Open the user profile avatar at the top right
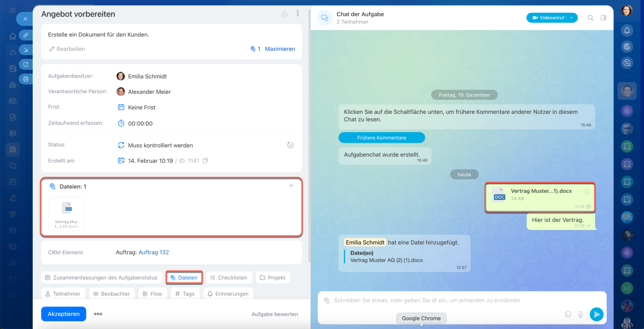The image size is (644, 329). click(627, 11)
